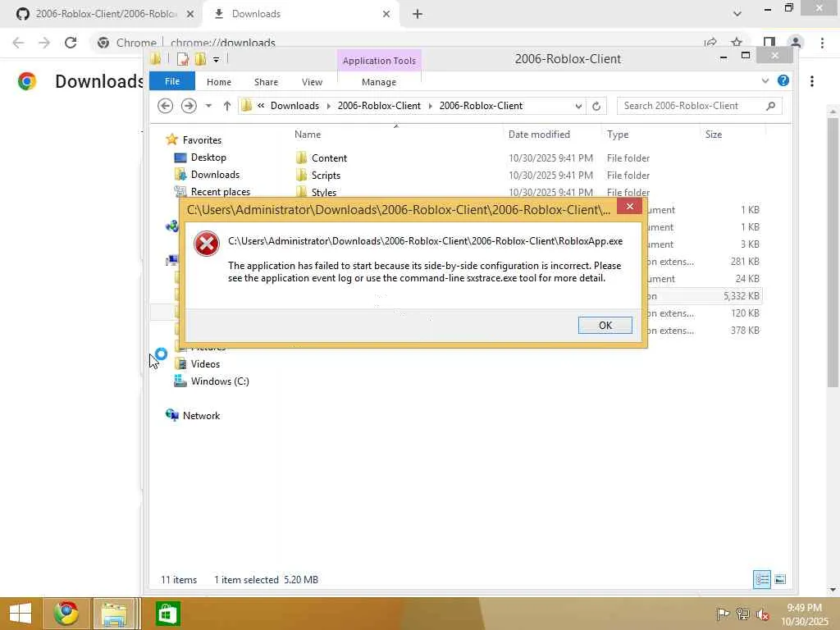
Task: Sort files by Date modified column
Action: click(x=539, y=135)
